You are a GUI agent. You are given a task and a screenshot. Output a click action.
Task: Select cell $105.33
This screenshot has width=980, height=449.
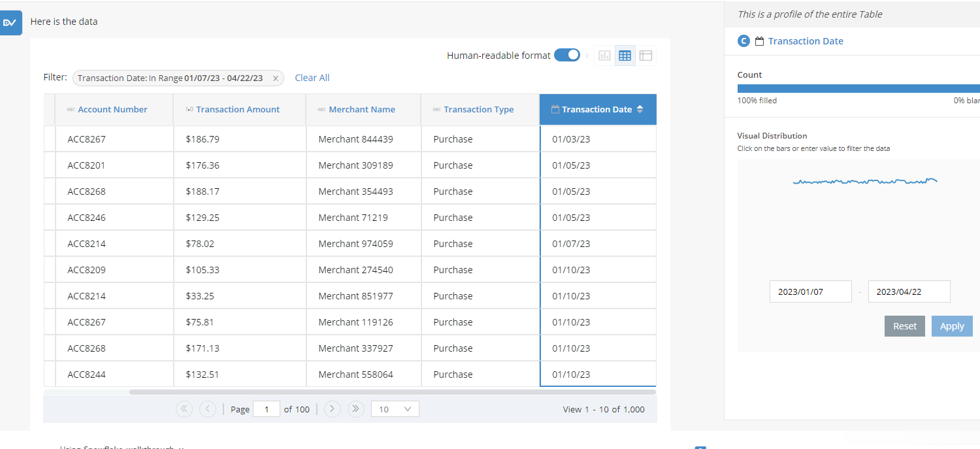tap(240, 270)
